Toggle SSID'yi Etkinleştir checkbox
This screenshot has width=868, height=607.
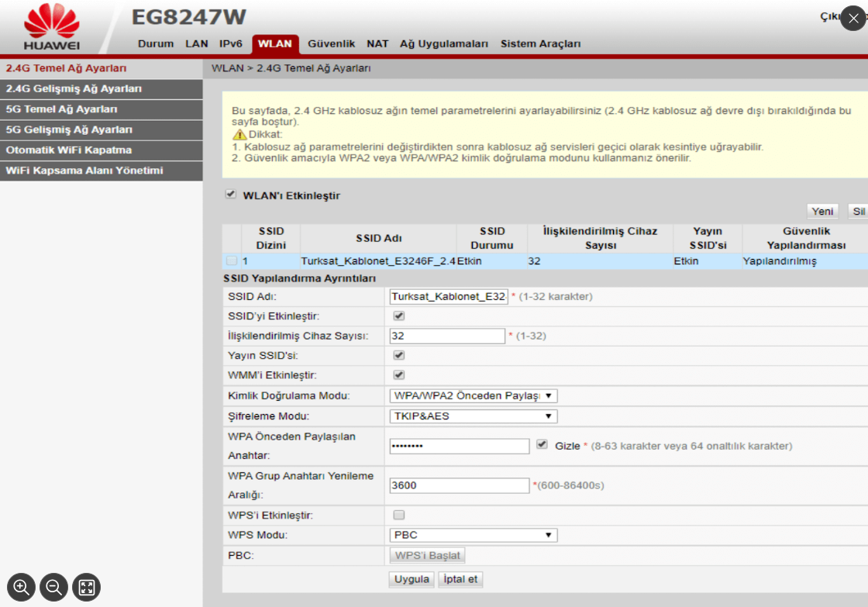[398, 316]
